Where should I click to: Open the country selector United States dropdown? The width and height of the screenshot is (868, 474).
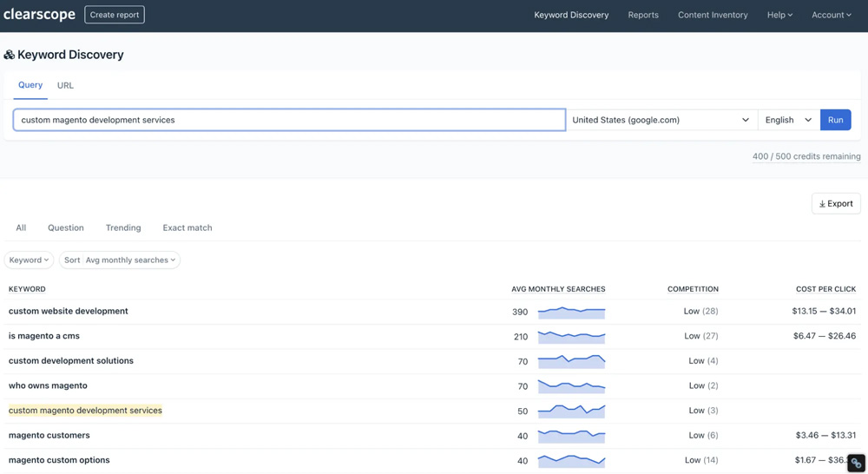click(661, 120)
